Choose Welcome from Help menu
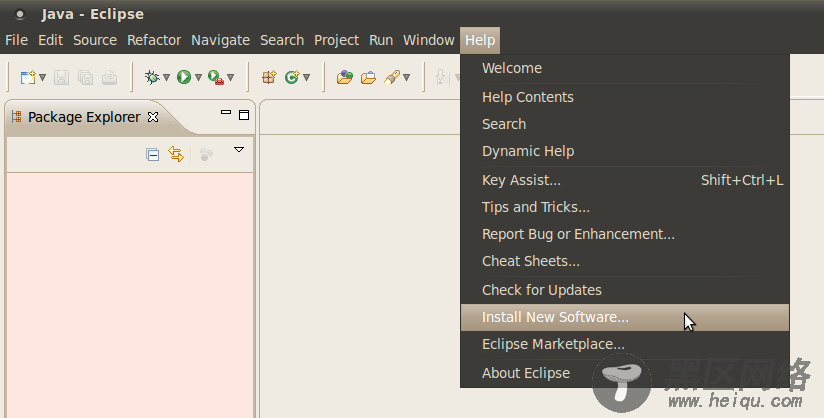Screen dimensions: 824x418 click(625, 68)
